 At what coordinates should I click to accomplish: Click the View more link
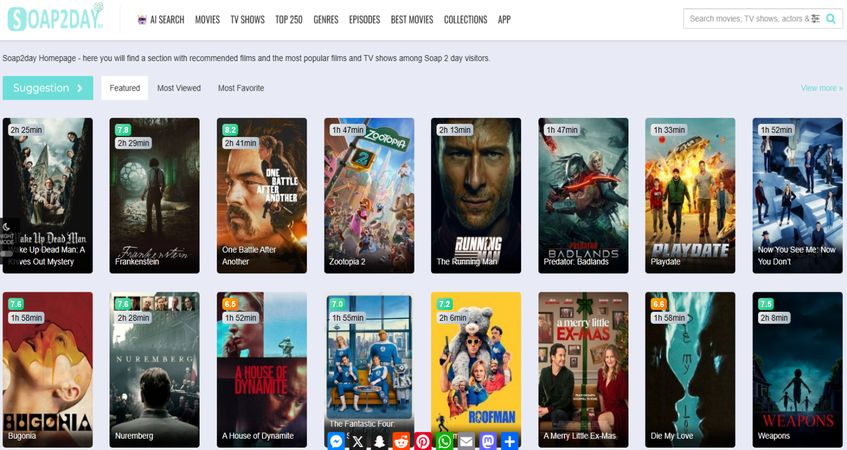821,88
